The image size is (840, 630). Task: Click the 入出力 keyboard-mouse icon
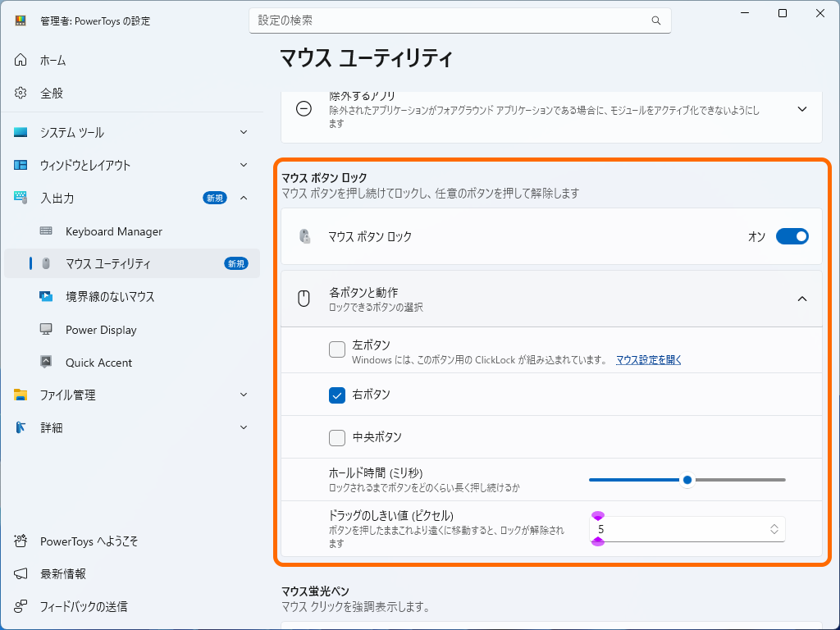pos(21,198)
